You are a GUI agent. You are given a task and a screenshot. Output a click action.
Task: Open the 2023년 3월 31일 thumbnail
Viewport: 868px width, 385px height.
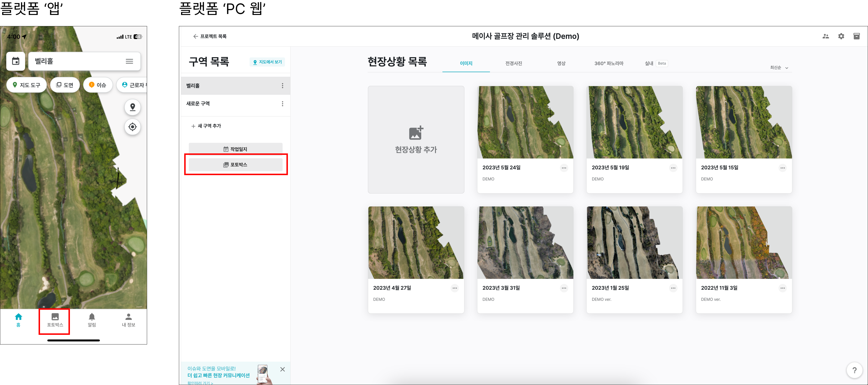525,242
